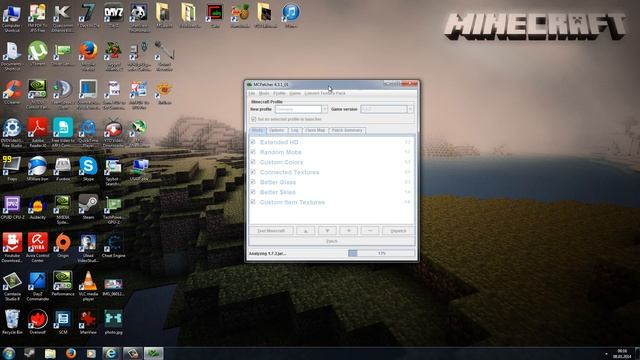Toggle the Custom Colors mod checkbox
This screenshot has width=640, height=360.
tap(253, 162)
